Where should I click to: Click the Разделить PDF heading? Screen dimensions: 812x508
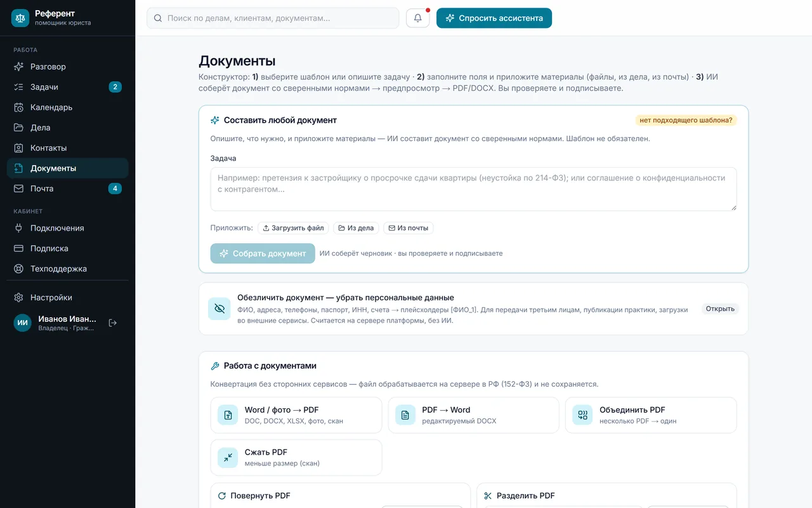point(526,496)
